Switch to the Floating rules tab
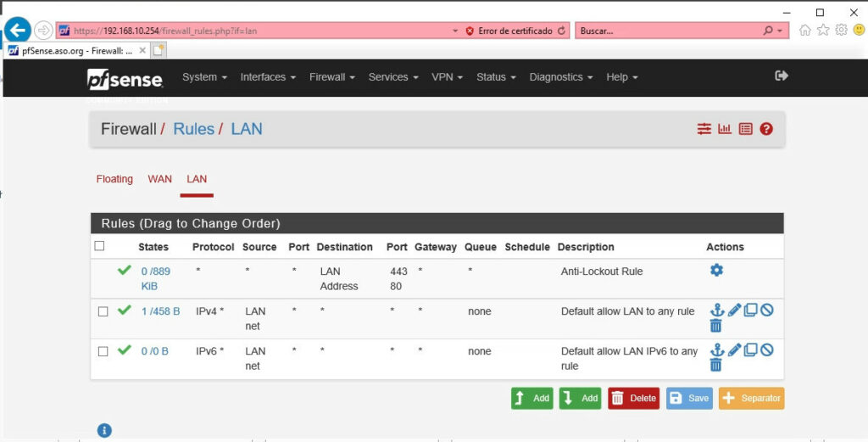Image resolution: width=868 pixels, height=442 pixels. click(114, 179)
